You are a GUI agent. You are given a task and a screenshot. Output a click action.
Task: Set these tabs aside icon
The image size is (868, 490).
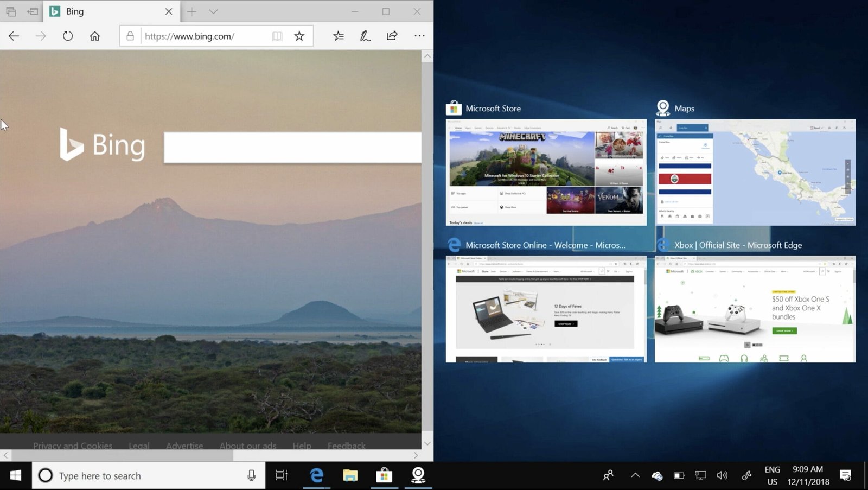(33, 11)
